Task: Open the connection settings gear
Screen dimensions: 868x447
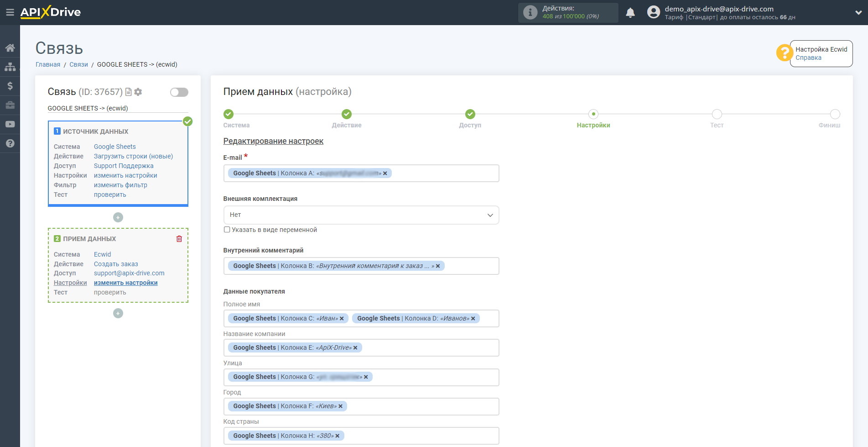Action: point(138,92)
